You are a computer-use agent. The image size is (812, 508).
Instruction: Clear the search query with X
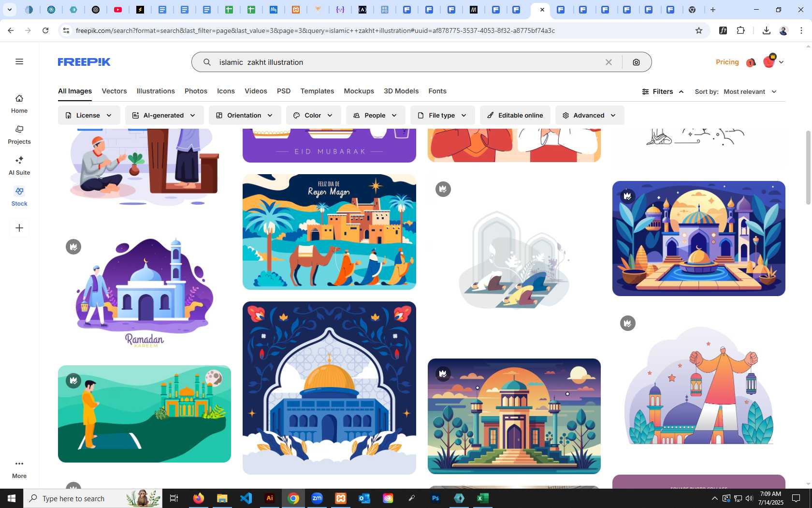coord(609,62)
